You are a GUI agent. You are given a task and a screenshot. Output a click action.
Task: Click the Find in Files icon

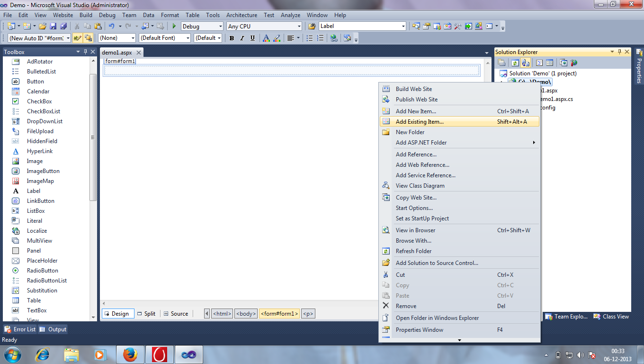click(x=312, y=27)
